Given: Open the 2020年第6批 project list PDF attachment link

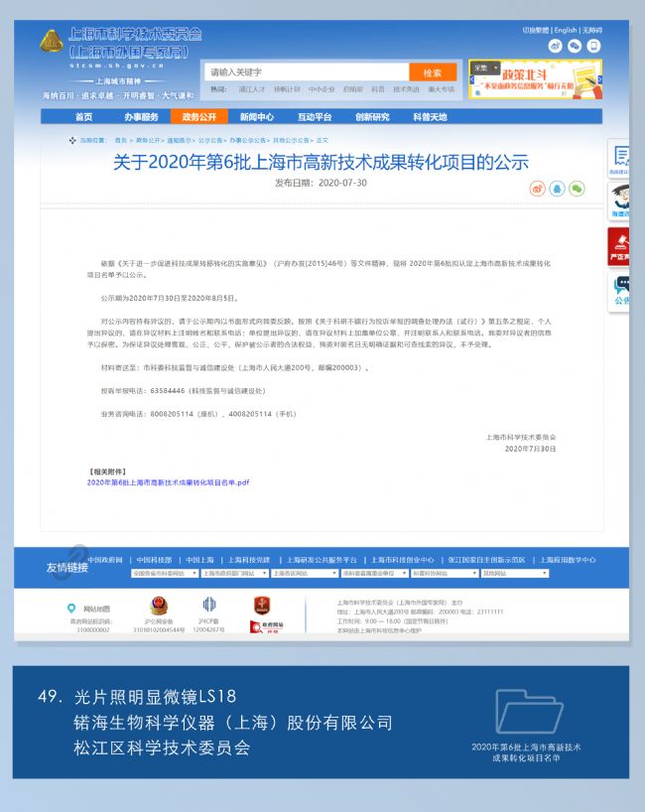Looking at the screenshot, I should [168, 482].
